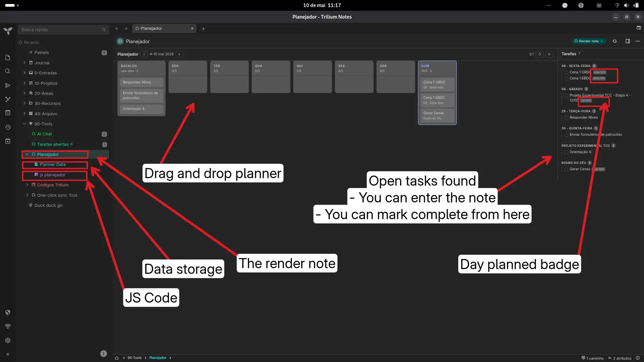
Task: Expand the Journal tree node
Action: [24, 63]
